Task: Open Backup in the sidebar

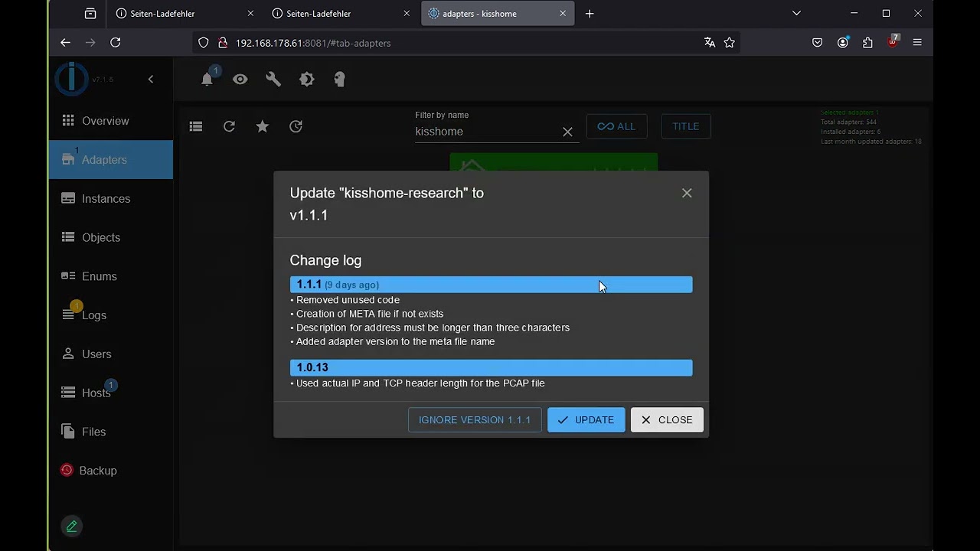Action: pos(111,471)
